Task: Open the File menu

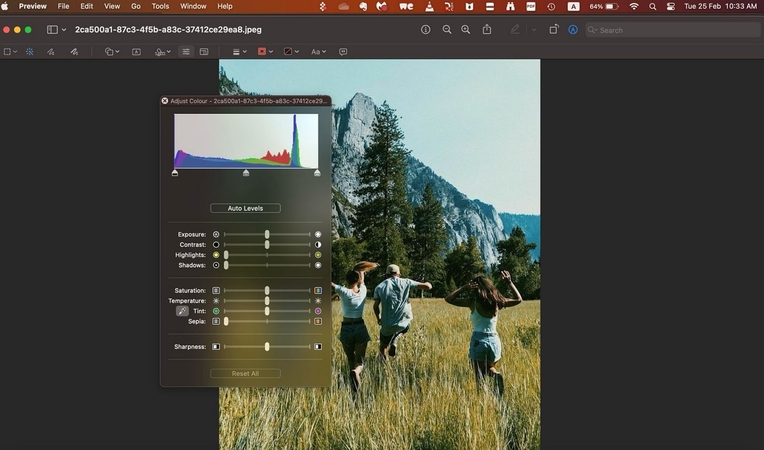Action: click(63, 6)
